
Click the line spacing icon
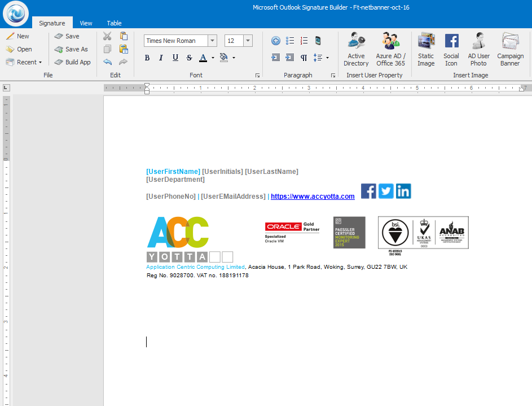318,58
